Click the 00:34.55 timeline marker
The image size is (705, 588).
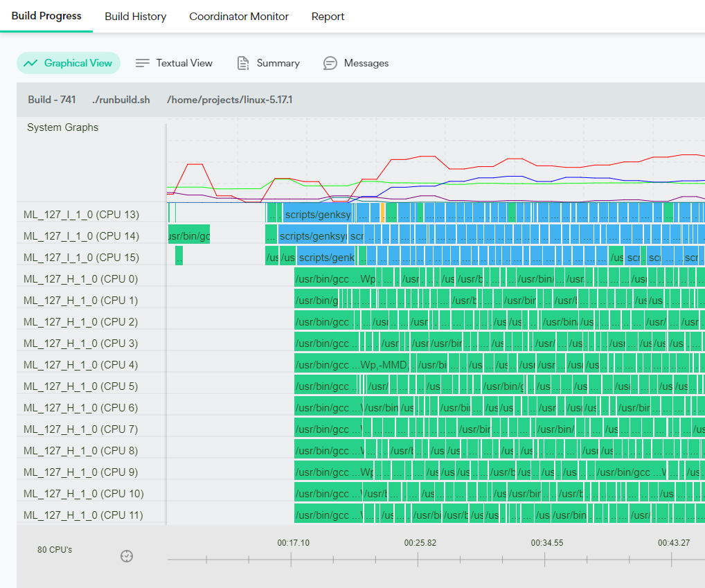coord(546,543)
